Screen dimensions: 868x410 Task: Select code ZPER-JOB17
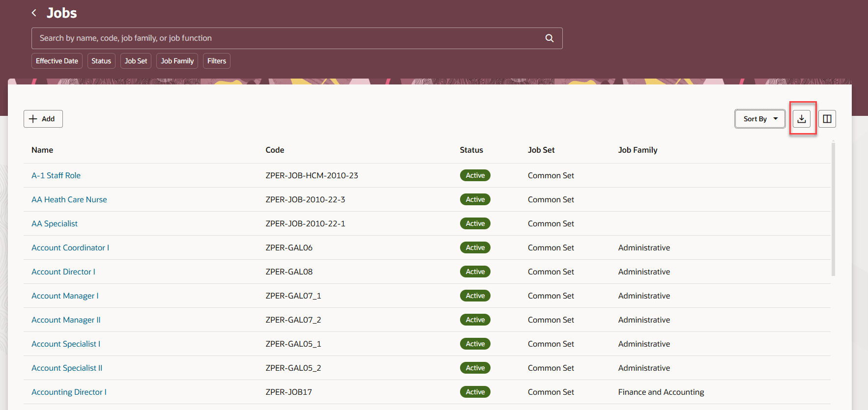point(289,392)
